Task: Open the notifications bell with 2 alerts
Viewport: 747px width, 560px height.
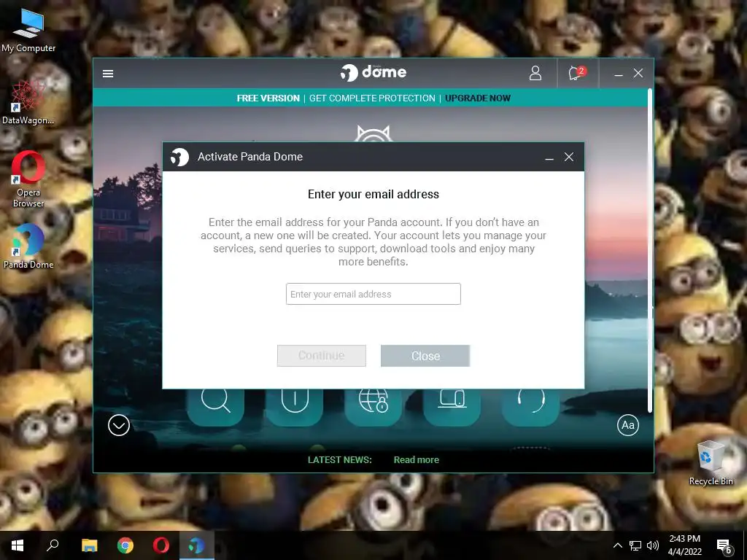Action: pos(577,73)
